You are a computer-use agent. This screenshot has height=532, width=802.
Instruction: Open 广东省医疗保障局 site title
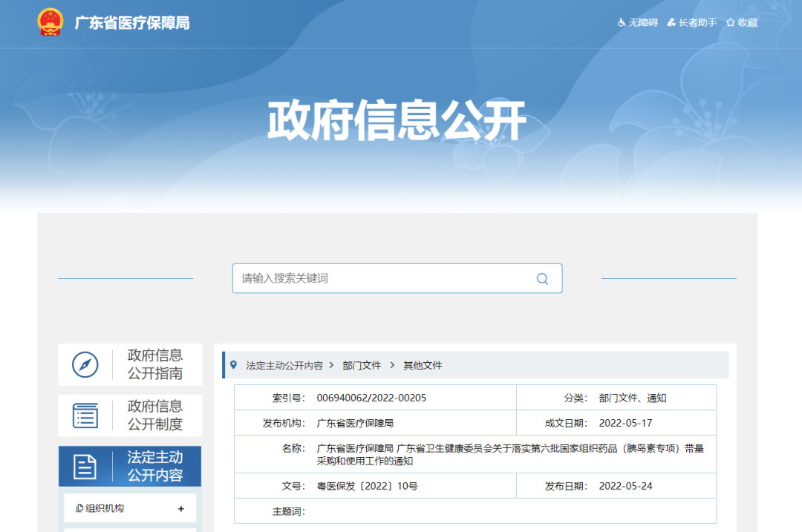tap(132, 23)
